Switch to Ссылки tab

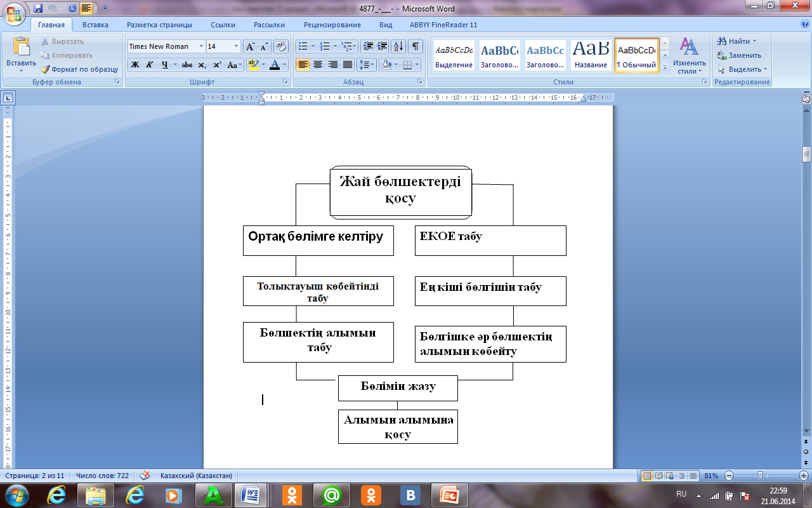tap(223, 25)
